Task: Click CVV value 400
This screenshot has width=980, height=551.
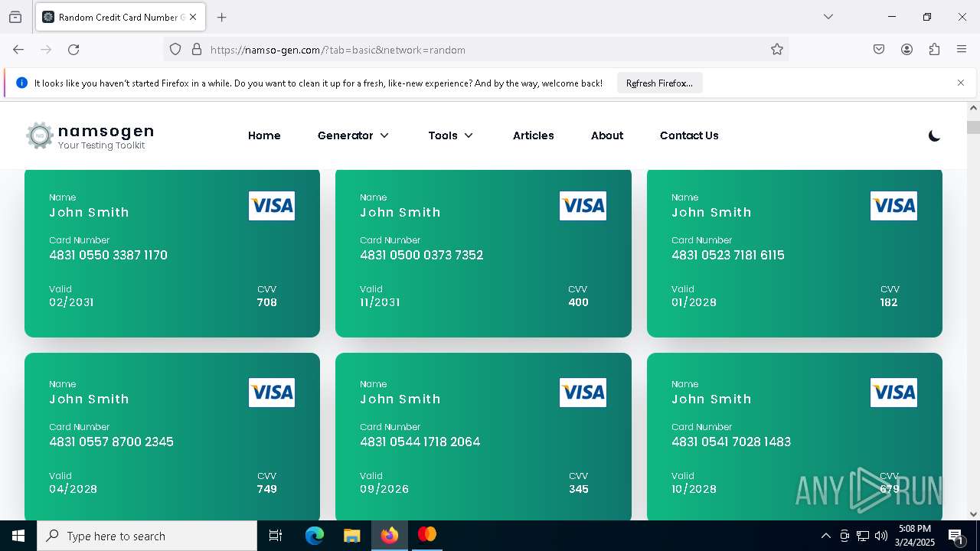Action: click(x=579, y=302)
